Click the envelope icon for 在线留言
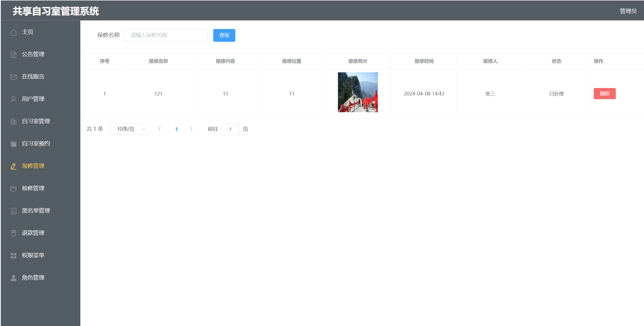644x326 pixels. tap(14, 77)
